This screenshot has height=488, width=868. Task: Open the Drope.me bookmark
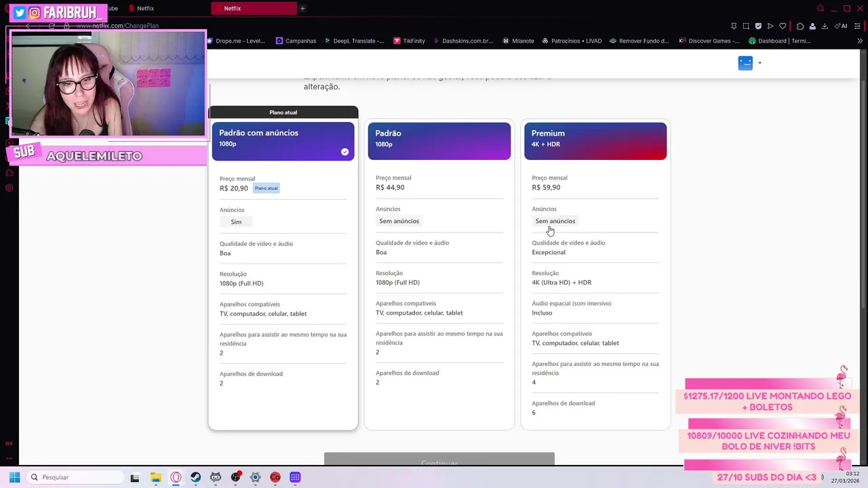point(235,41)
